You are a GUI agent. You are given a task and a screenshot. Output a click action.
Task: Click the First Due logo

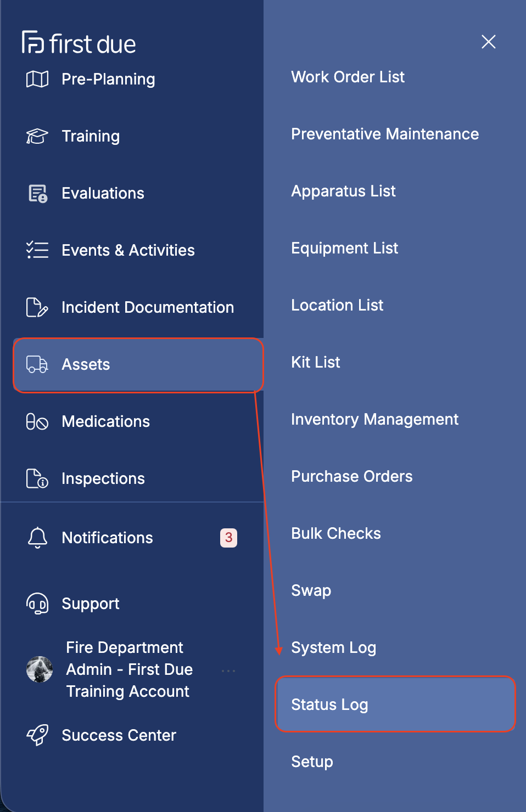click(x=79, y=43)
